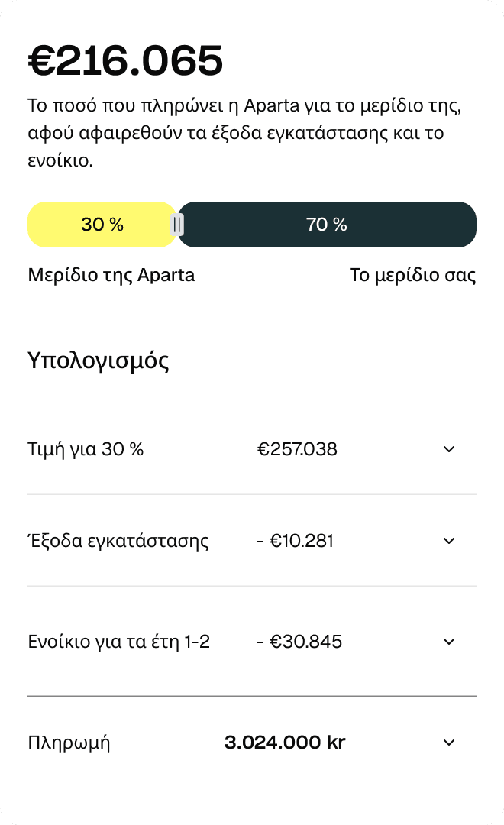Click the €257.038 price amount
The image size is (504, 825).
[x=297, y=449]
